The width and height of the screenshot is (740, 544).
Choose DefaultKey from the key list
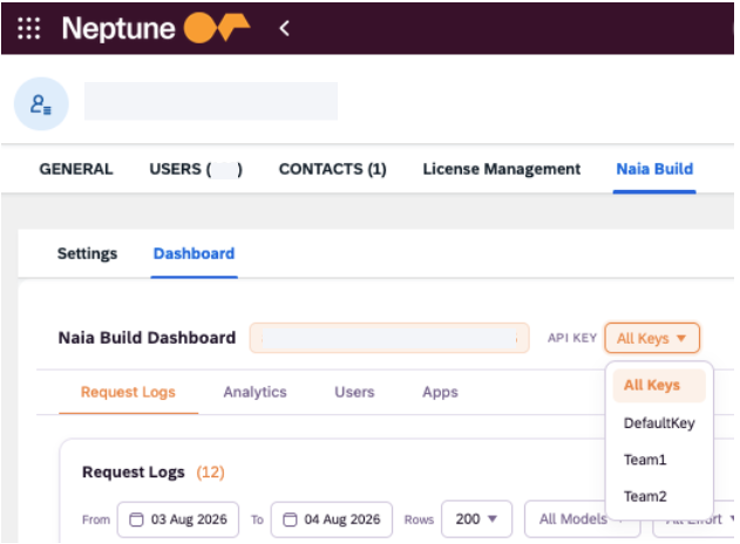pyautogui.click(x=659, y=423)
